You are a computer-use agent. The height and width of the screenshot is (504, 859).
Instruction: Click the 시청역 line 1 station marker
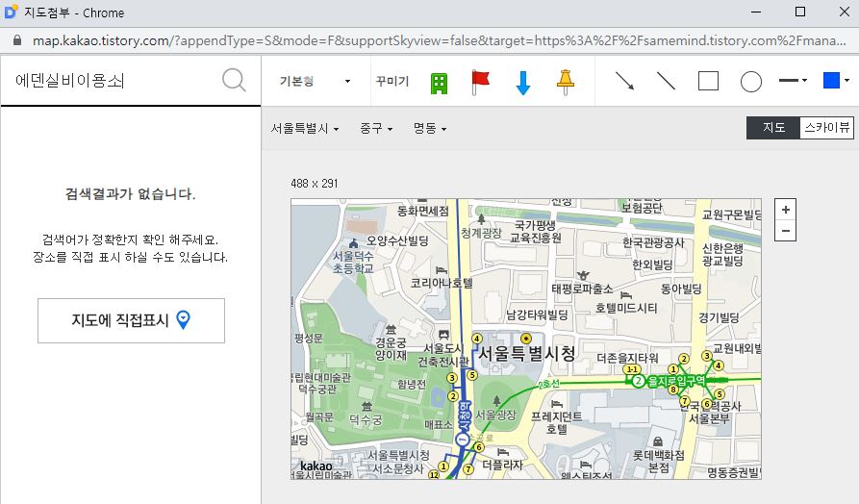463,440
